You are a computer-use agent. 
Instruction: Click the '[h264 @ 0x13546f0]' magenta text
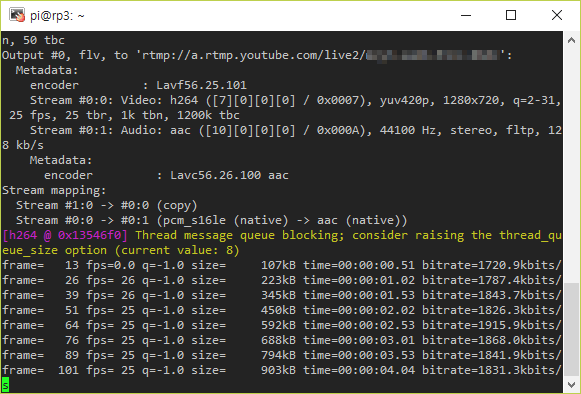[65, 235]
